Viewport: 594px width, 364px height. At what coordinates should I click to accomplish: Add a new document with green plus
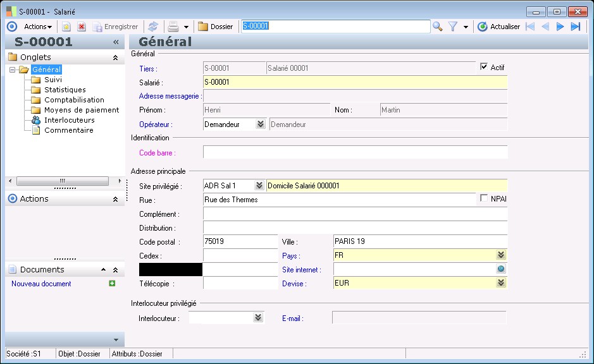point(112,284)
